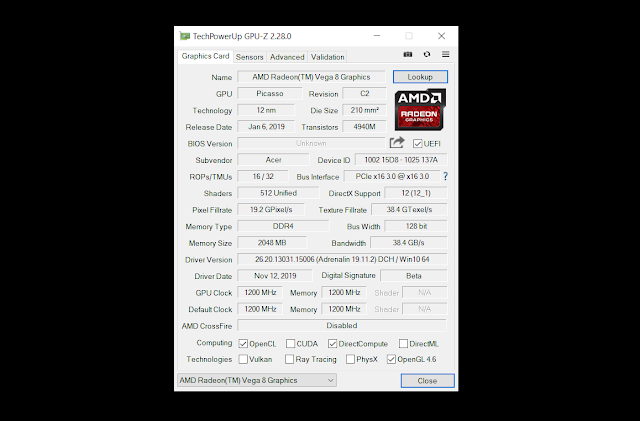This screenshot has height=421, width=640.
Task: Switch to the Validation tab
Action: (x=327, y=57)
